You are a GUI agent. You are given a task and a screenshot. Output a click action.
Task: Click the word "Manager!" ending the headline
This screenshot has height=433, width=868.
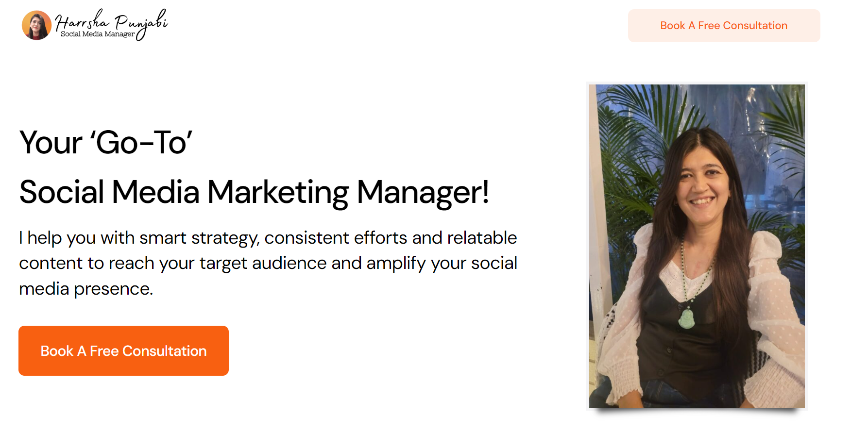(423, 192)
